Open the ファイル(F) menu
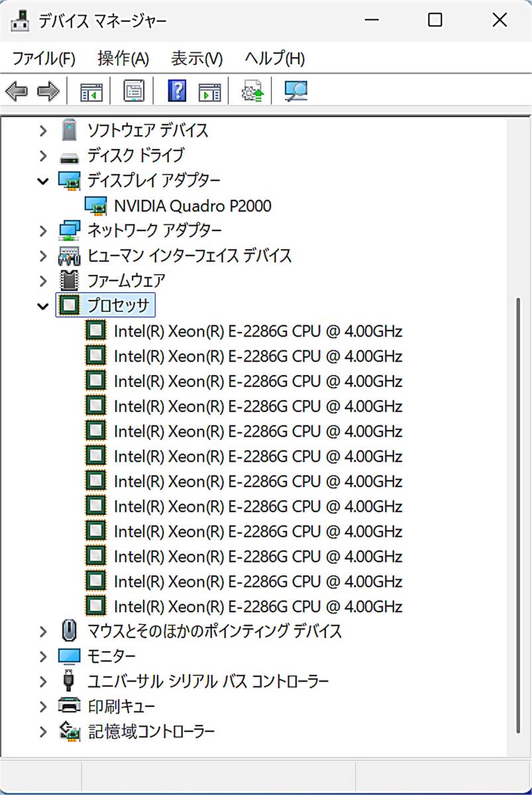532x795 pixels. 44,58
